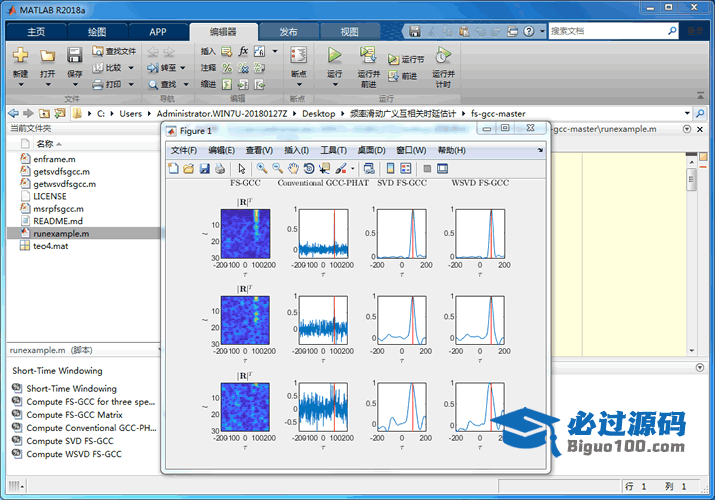Run the script with green Run button
This screenshot has width=715, height=500.
(334, 55)
